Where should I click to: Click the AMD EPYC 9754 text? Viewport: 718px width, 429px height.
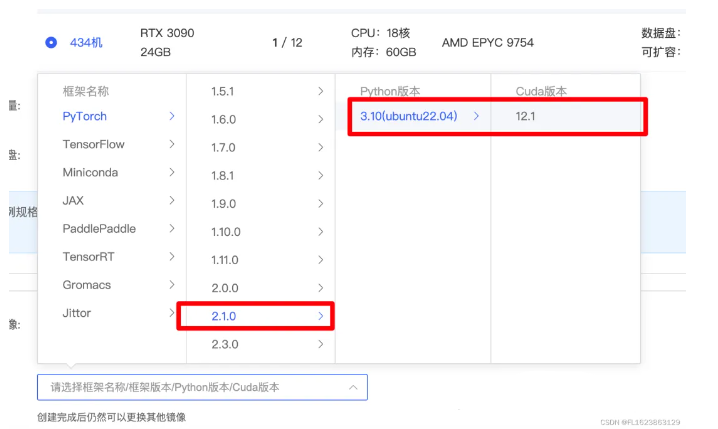[488, 43]
